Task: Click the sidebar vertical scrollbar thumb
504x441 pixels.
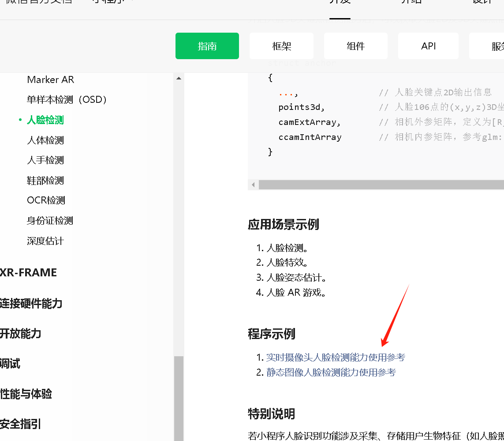Action: point(179,399)
